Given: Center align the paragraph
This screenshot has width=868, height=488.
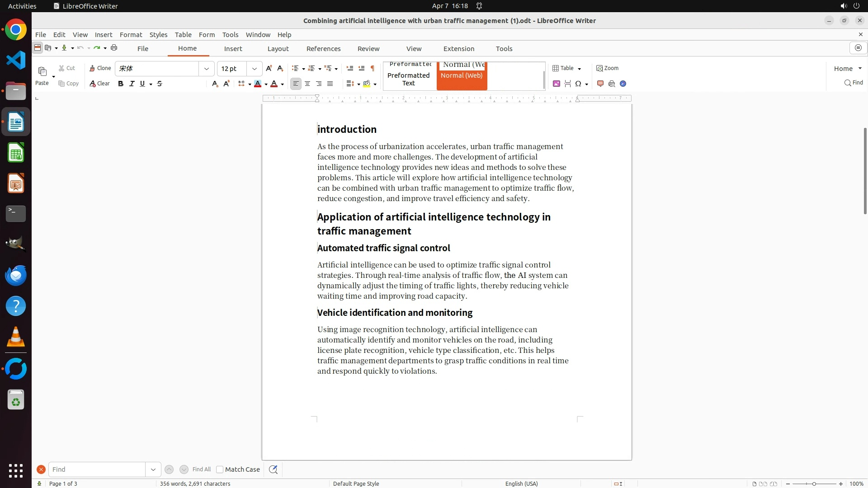Looking at the screenshot, I should click(x=307, y=84).
